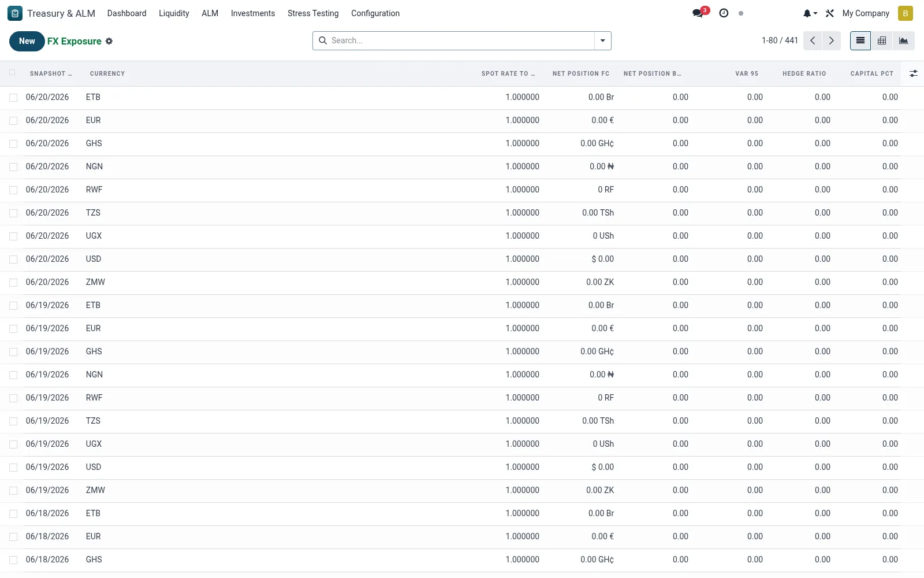Viewport: 924px width, 578px height.
Task: Switch to the pivot view
Action: (882, 40)
